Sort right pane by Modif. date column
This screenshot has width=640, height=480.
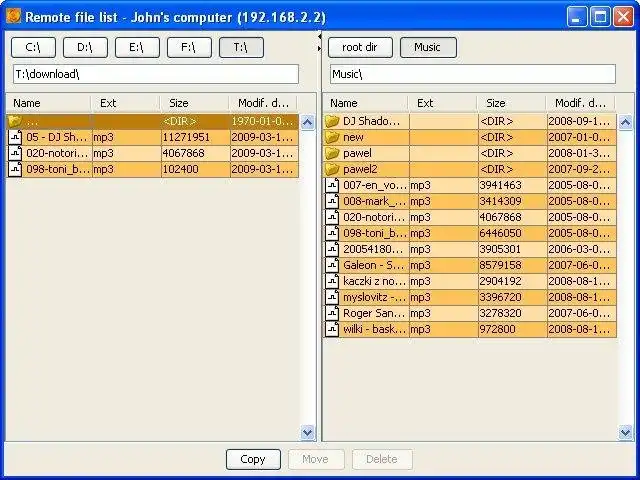point(580,103)
